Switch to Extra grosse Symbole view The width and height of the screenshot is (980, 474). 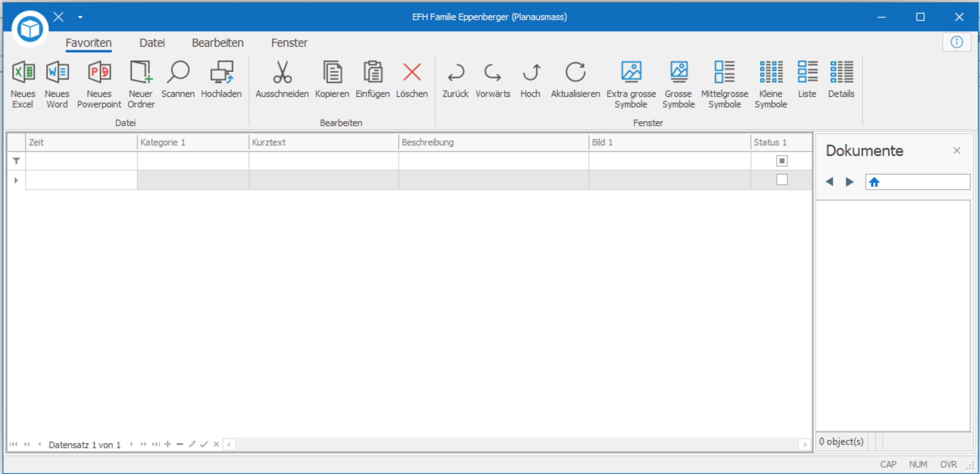631,84
